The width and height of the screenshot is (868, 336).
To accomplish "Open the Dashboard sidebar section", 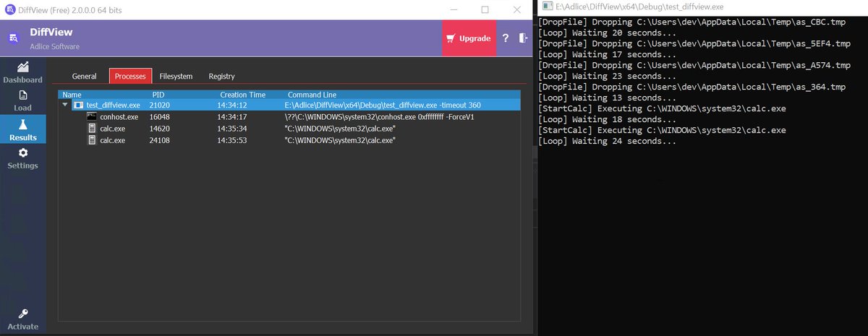I will (22, 72).
